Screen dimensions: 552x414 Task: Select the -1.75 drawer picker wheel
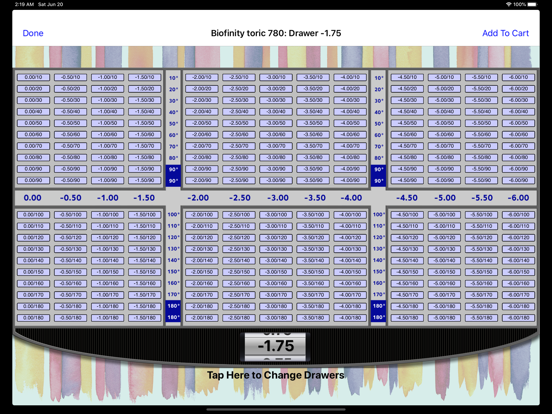pyautogui.click(x=276, y=347)
